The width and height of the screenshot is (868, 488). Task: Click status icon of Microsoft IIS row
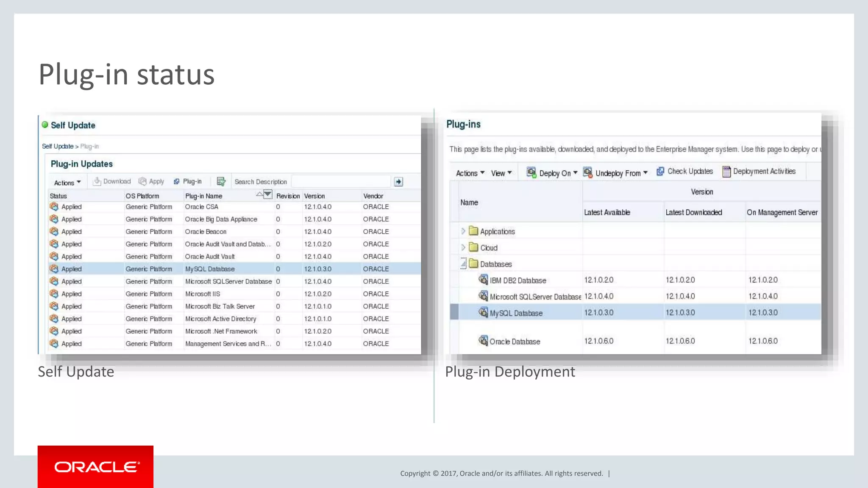point(54,293)
